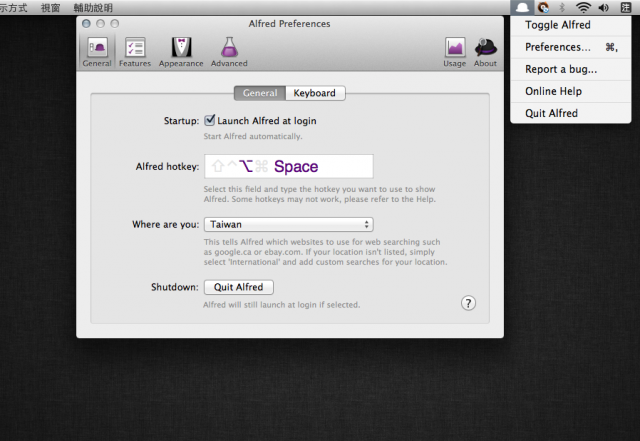Click the "Alfred will still launch at login" note
The height and width of the screenshot is (441, 640).
click(282, 305)
